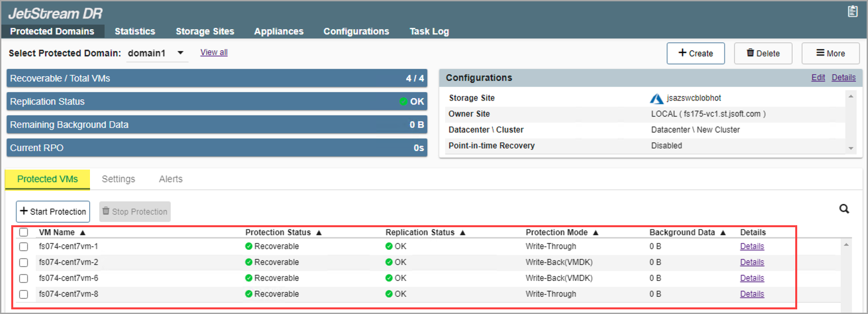Click the Azure storage site icon

click(656, 98)
